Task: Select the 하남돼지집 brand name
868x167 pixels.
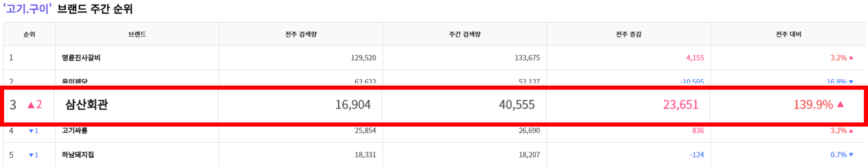Action: [x=78, y=155]
